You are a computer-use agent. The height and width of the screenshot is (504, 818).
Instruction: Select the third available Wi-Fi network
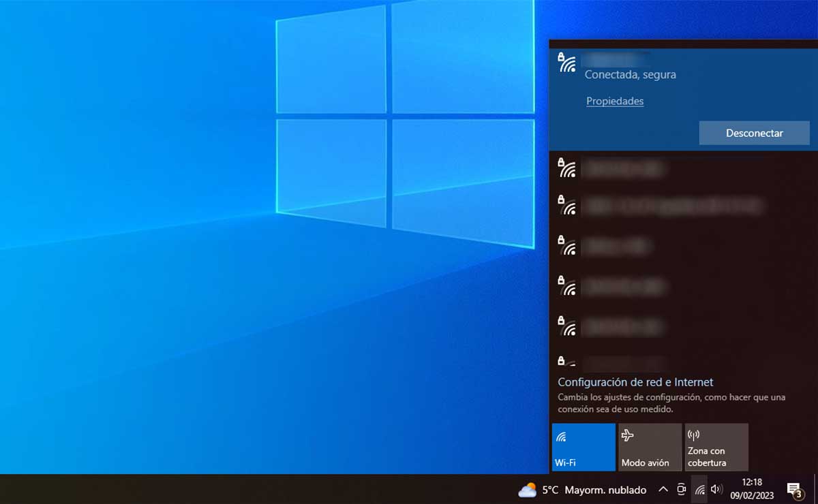coord(617,246)
